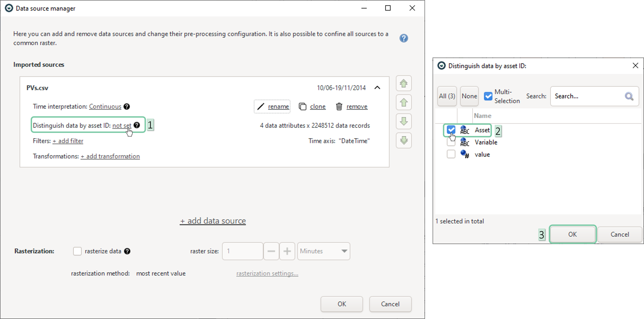This screenshot has height=319, width=644.
Task: Check the value checkbox
Action: coord(451,154)
